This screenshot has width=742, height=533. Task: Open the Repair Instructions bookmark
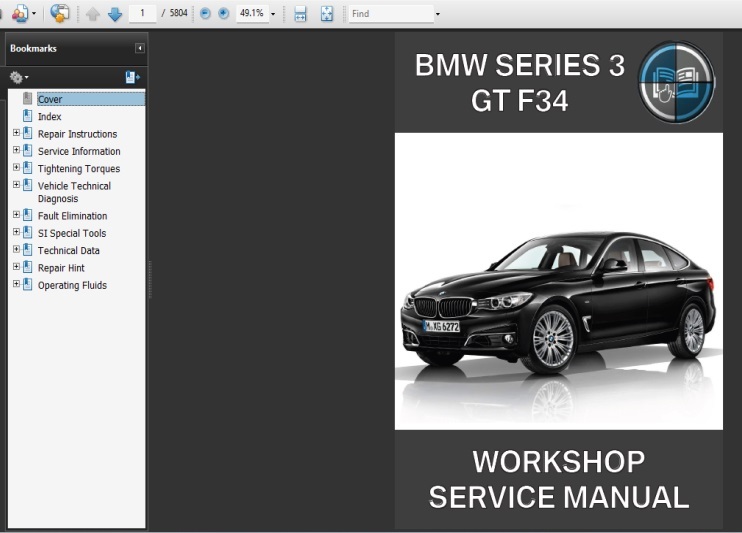[77, 134]
